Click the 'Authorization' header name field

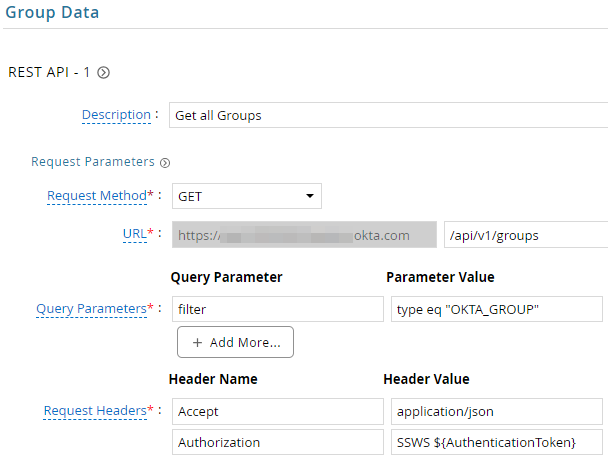pyautogui.click(x=278, y=442)
